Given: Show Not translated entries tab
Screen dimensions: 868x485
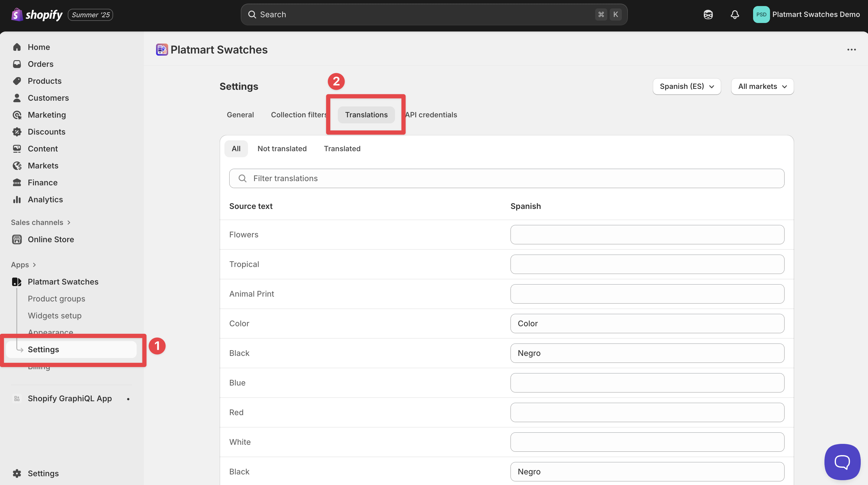Looking at the screenshot, I should tap(282, 149).
